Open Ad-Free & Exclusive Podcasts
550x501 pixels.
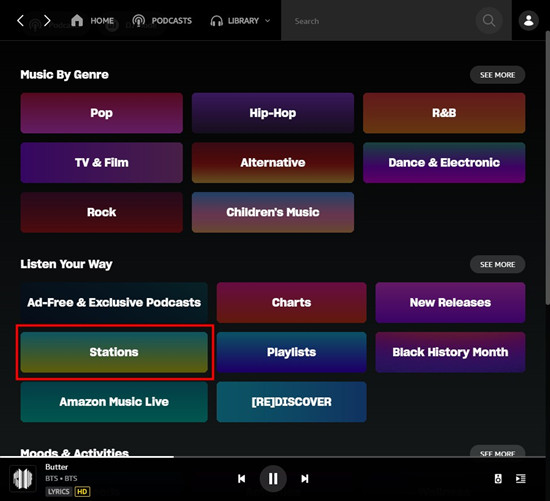click(114, 302)
